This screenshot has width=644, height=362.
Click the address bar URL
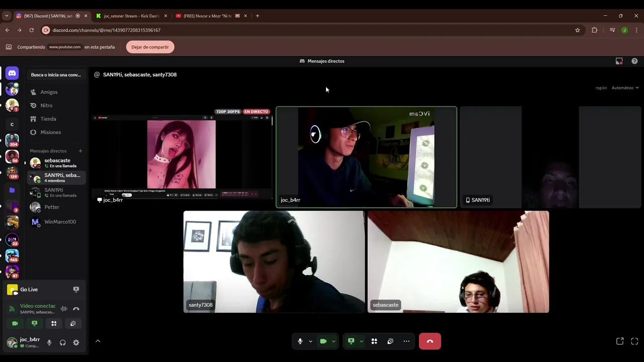point(106,30)
